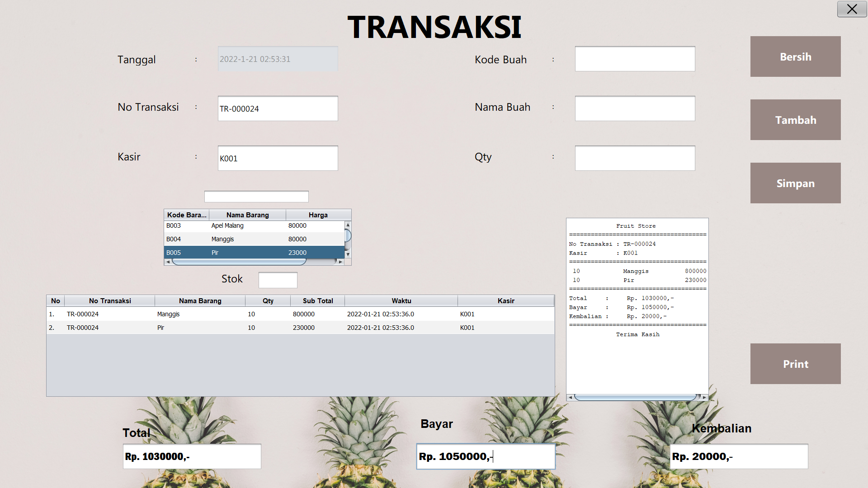Click the Bersih button

tap(795, 56)
